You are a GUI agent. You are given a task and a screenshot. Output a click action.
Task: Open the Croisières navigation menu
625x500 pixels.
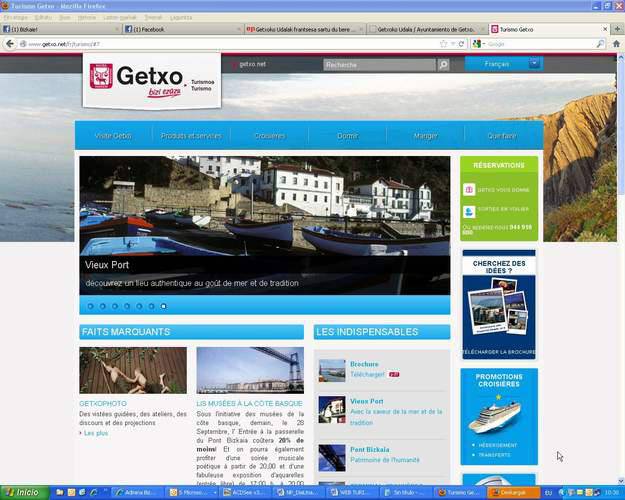point(269,136)
